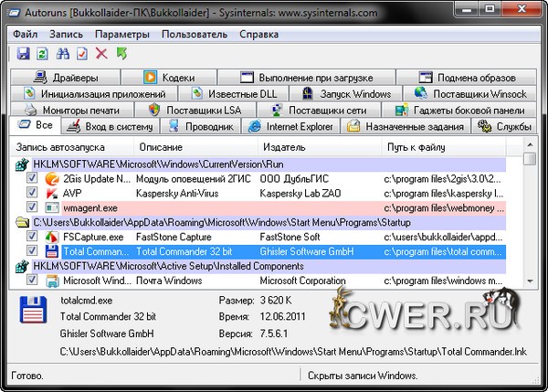Open the Поставщики Winsock tab
Screen dimensions: 548x392
pos(470,94)
